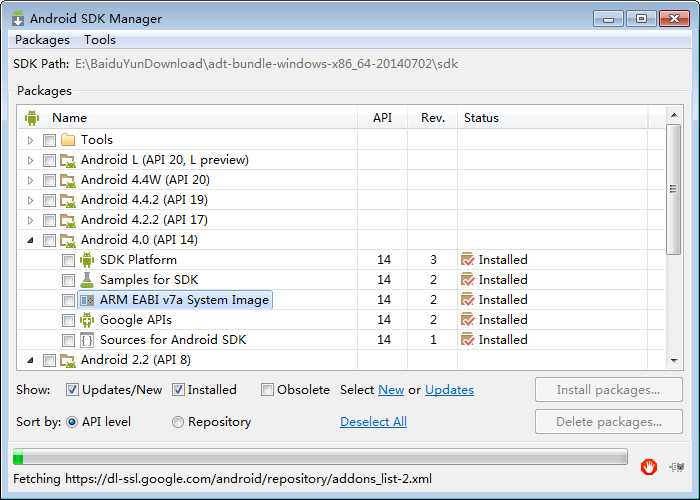Click installed status icon for Google APIs
The image size is (700, 500).
467,320
